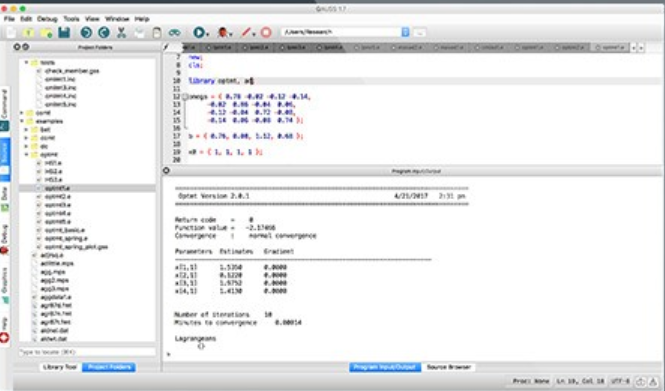Start debugging with the bug icon
The height and width of the screenshot is (391, 665).
(222, 32)
